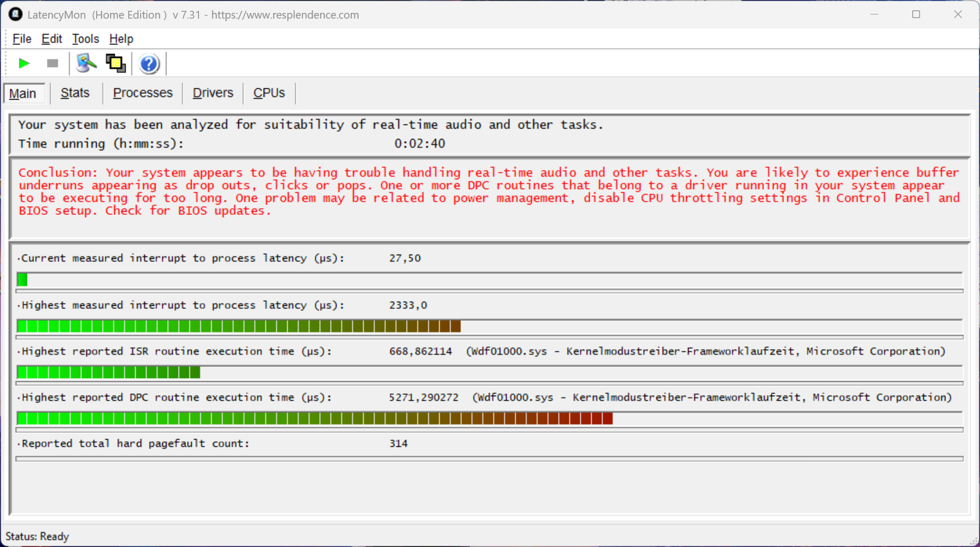Viewport: 980px width, 547px height.
Task: Open the File menu
Action: [22, 39]
